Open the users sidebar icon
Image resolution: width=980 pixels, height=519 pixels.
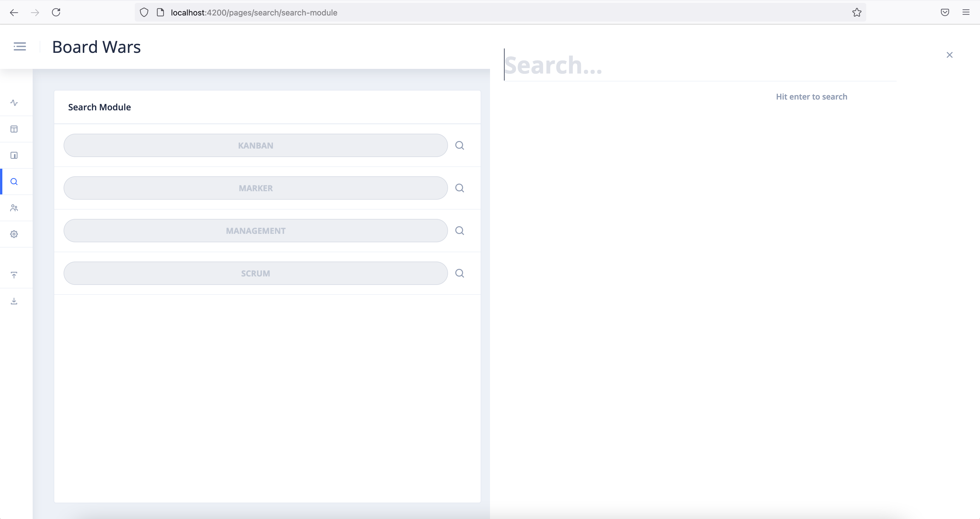pos(14,208)
